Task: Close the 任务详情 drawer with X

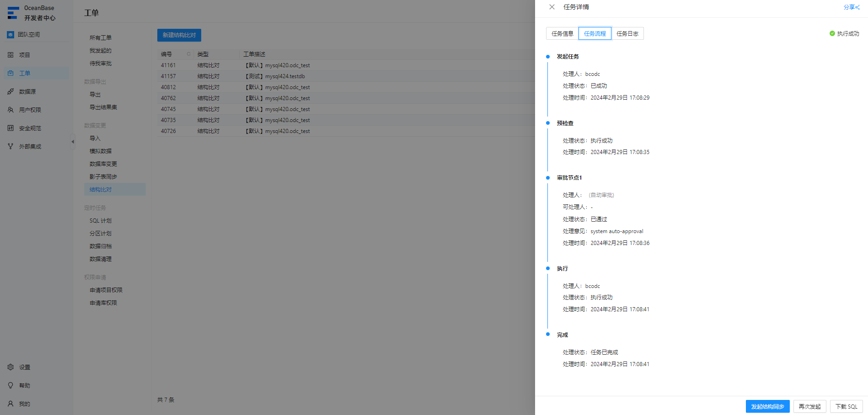Action: [x=552, y=7]
